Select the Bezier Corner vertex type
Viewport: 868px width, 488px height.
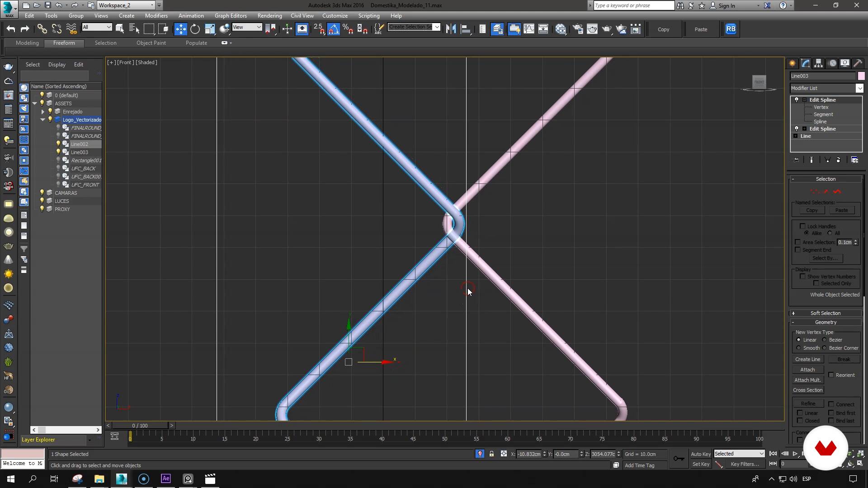825,348
